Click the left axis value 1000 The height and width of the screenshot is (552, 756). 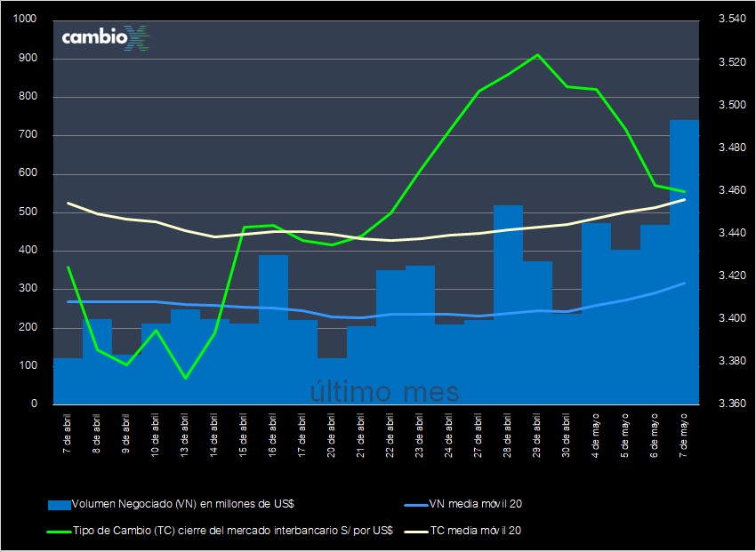(25, 20)
